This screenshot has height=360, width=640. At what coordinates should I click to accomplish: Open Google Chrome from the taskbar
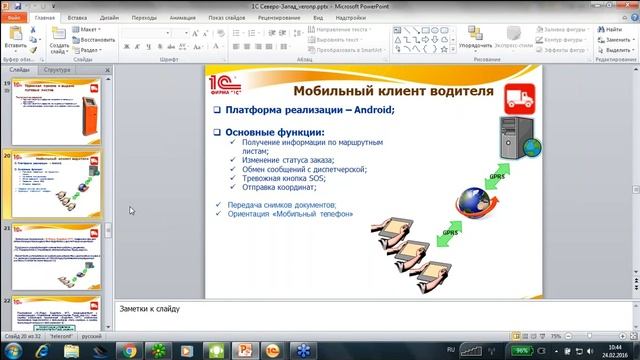point(130,351)
